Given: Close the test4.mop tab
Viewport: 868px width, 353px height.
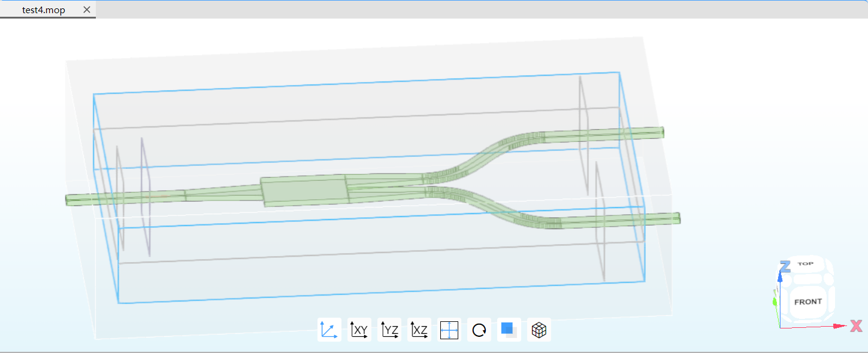Looking at the screenshot, I should [x=87, y=10].
